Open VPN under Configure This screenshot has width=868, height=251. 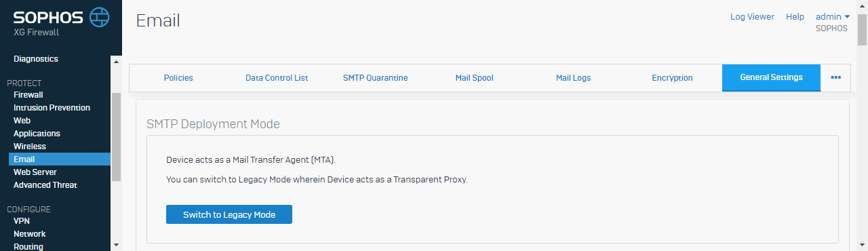point(22,221)
